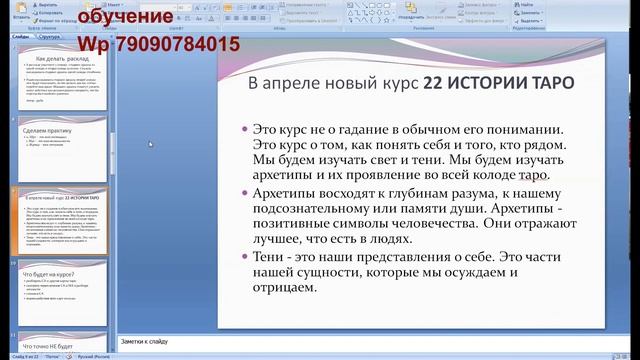Toggle align text left

click(x=228, y=19)
